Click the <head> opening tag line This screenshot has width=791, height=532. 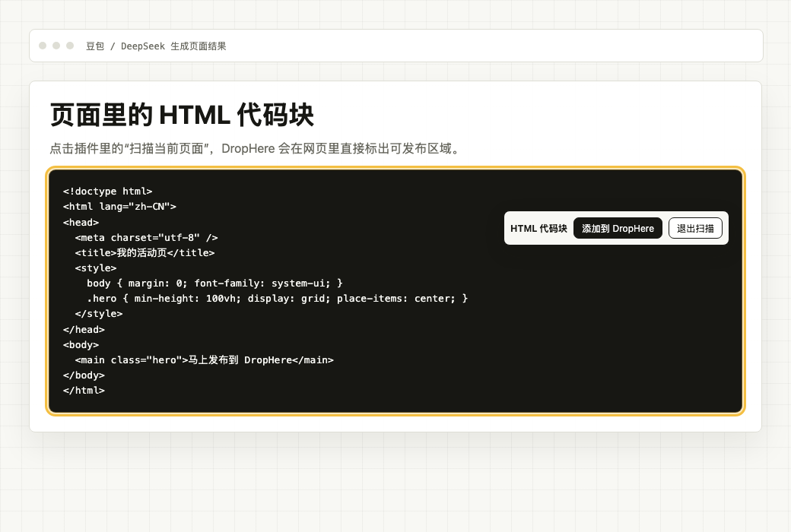(81, 222)
